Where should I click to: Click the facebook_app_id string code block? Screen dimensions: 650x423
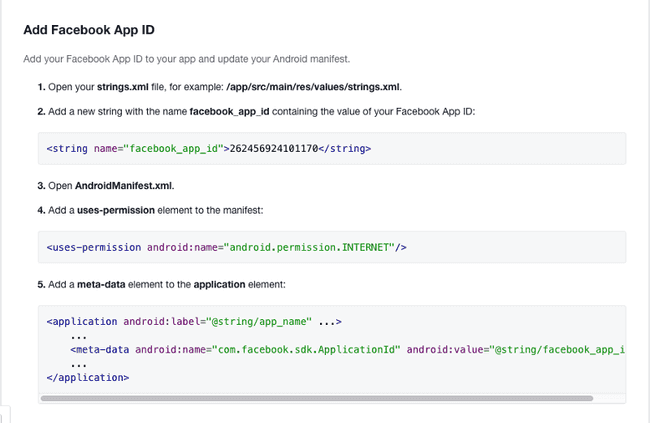pyautogui.click(x=332, y=148)
